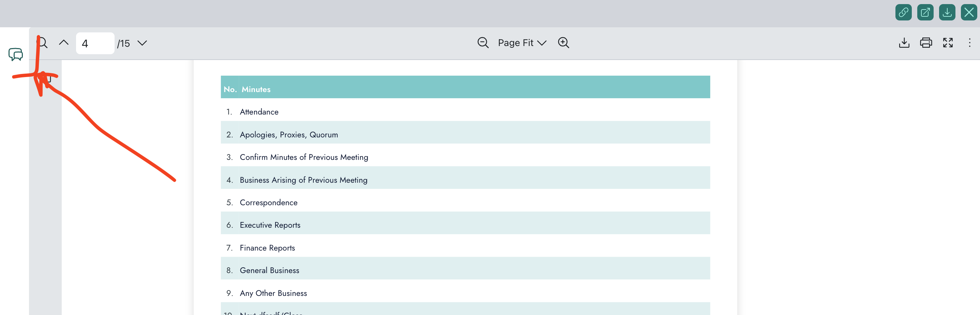Click the green download button
The image size is (980, 315).
947,13
